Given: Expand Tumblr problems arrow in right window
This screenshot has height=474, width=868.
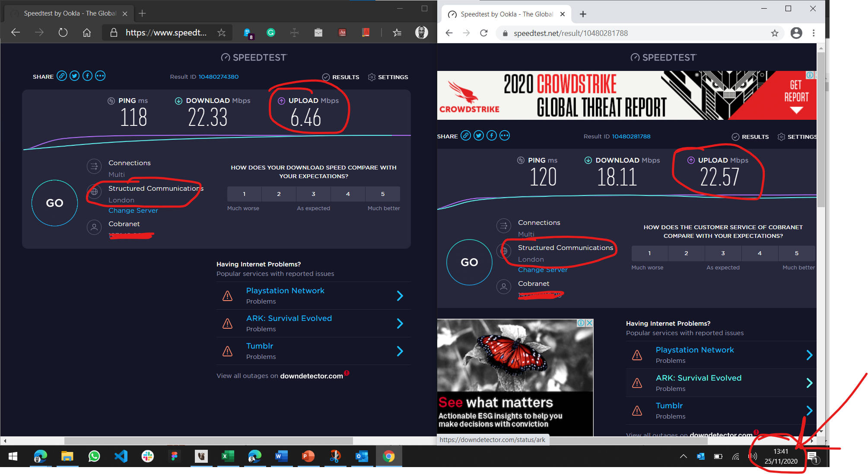Looking at the screenshot, I should click(809, 410).
